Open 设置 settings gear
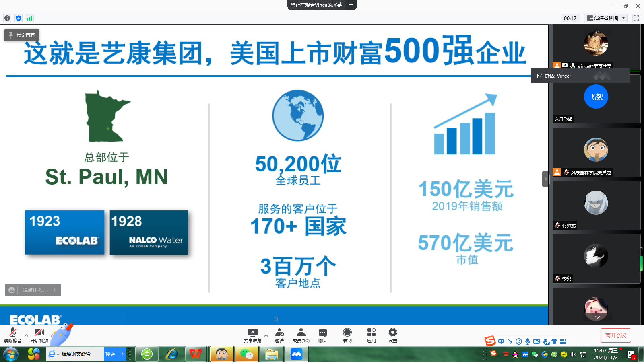The width and height of the screenshot is (644, 362). point(393,335)
